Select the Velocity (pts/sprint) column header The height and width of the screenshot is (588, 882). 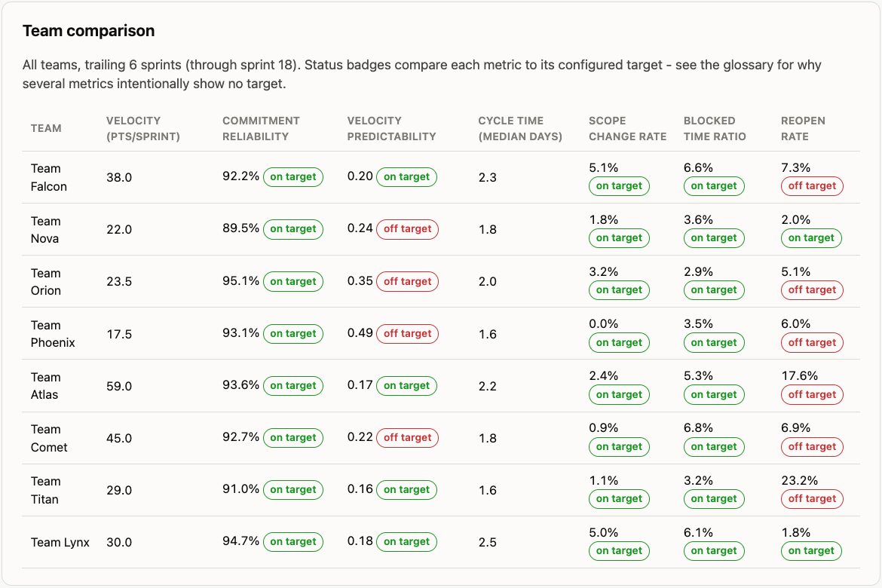pyautogui.click(x=143, y=128)
